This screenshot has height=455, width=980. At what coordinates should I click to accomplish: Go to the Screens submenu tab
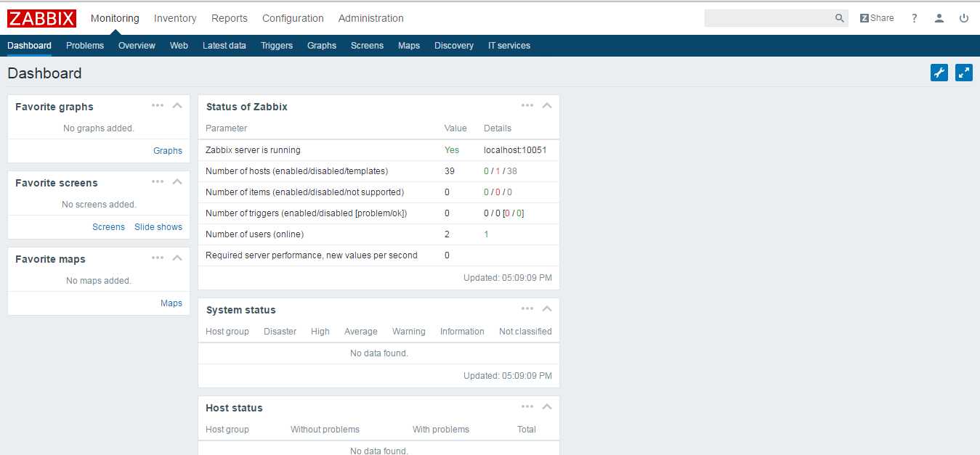367,45
